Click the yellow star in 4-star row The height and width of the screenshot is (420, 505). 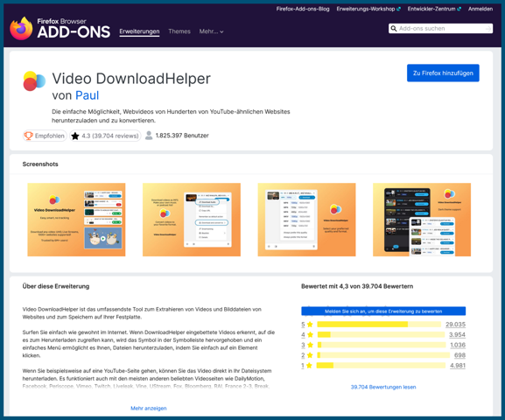(310, 334)
